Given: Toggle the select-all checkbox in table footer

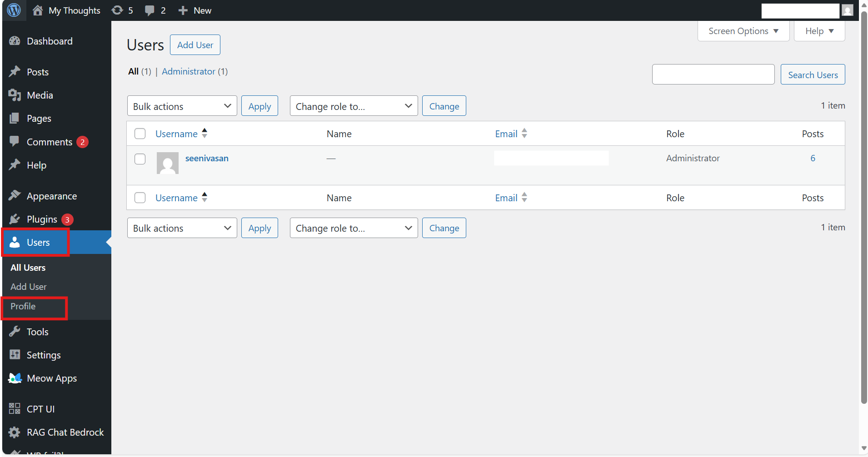Looking at the screenshot, I should pos(140,198).
